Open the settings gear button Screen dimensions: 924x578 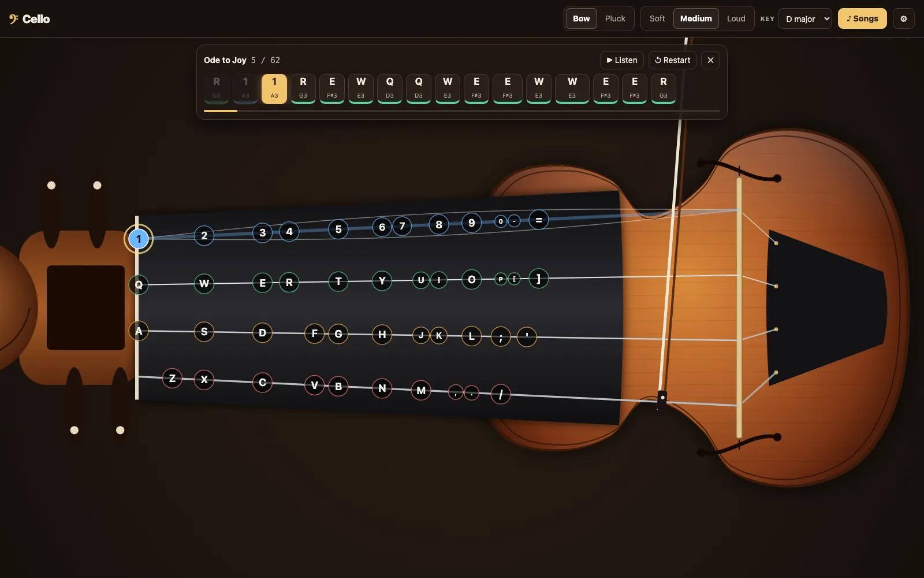(x=904, y=18)
